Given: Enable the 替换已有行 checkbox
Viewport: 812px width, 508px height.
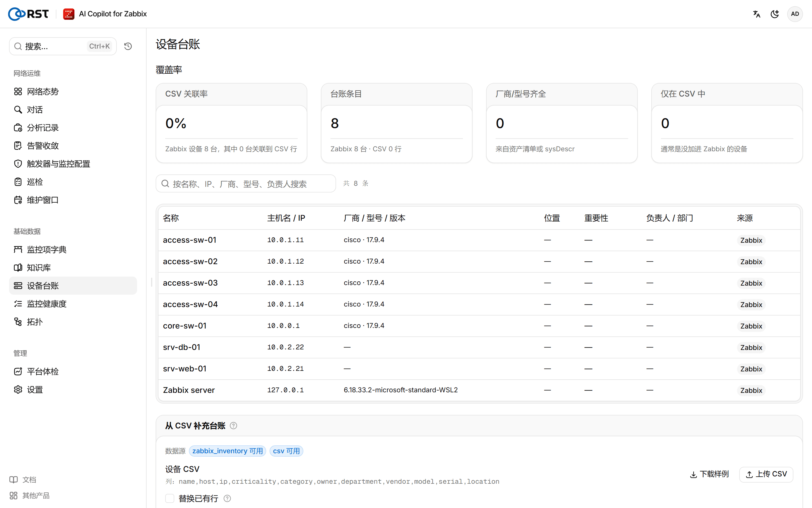Looking at the screenshot, I should pos(170,498).
